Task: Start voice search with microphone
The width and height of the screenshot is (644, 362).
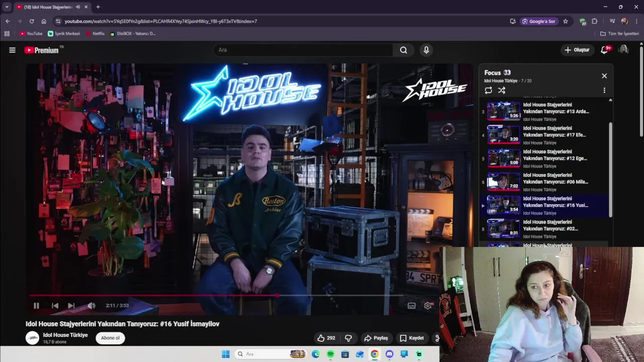Action: (426, 50)
